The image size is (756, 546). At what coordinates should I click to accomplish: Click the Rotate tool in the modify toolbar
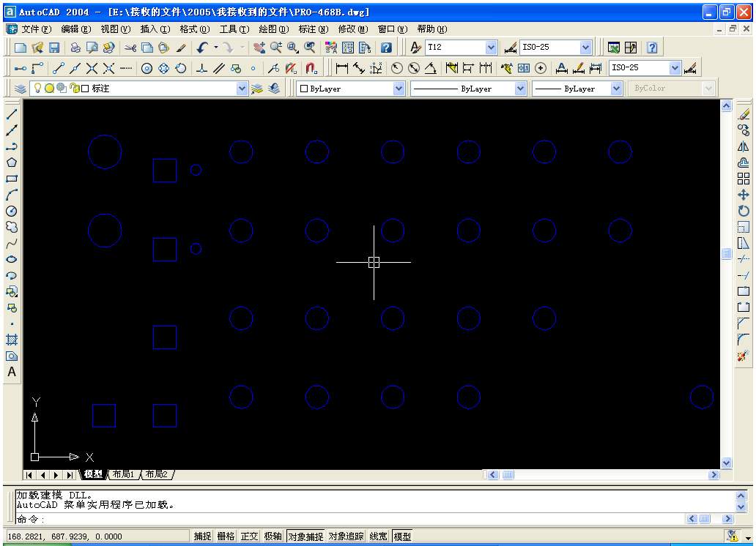(x=744, y=211)
